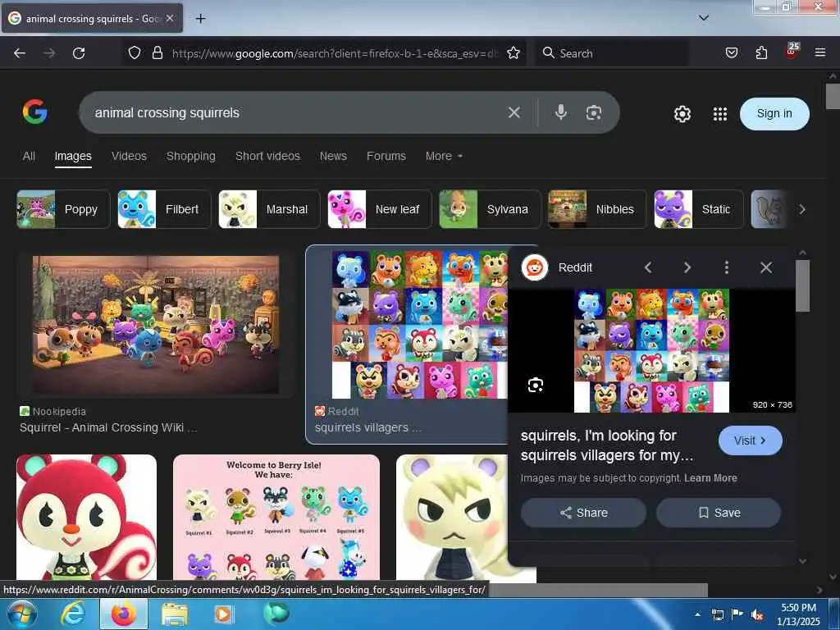840x630 pixels.
Task: Expand the More search filters dropdown
Action: 444,156
